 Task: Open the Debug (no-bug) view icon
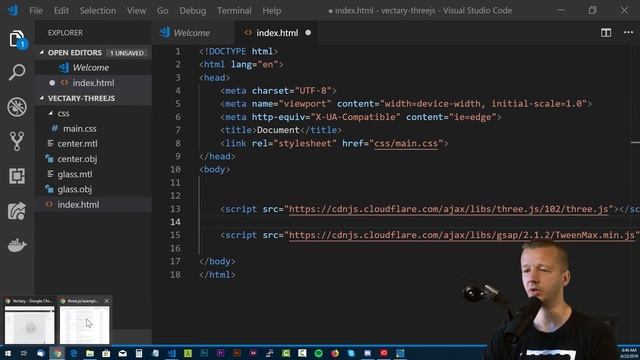click(17, 107)
